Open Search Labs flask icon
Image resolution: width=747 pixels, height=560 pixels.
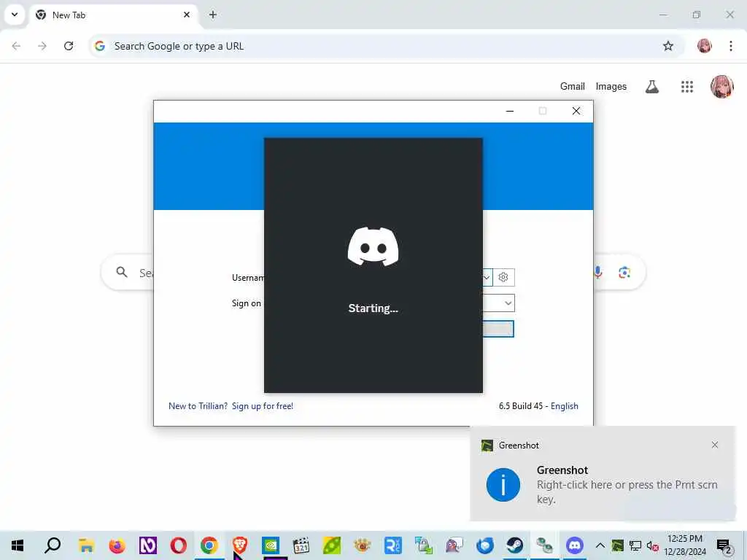pos(652,87)
